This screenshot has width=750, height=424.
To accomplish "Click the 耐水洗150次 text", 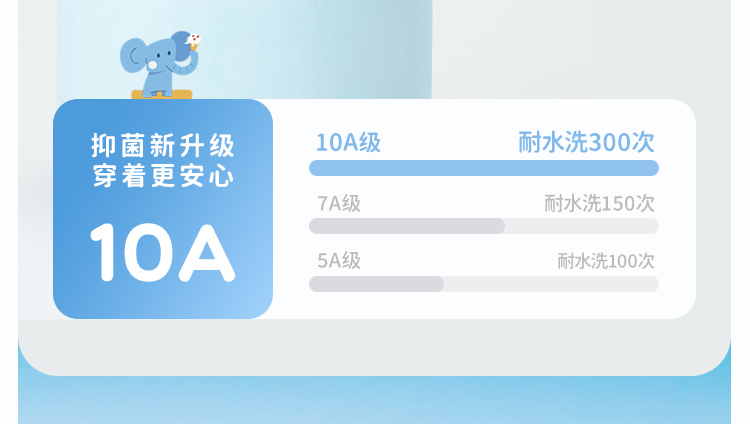I will [599, 204].
